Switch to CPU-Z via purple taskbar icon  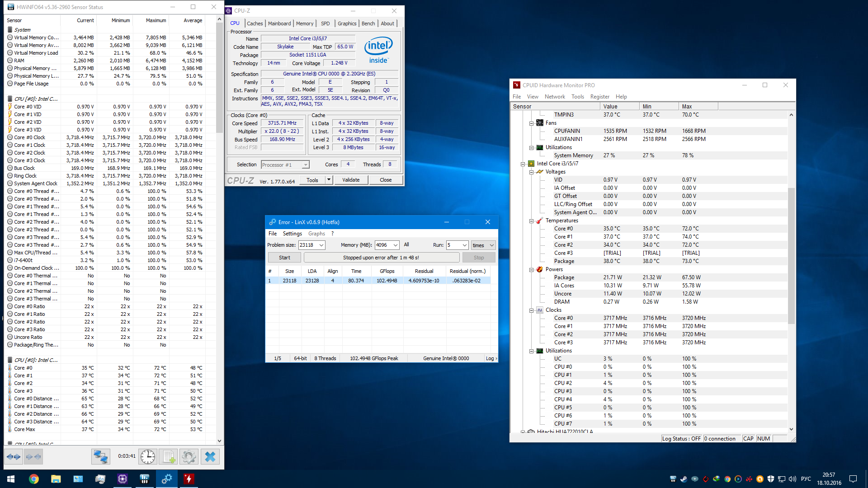123,479
